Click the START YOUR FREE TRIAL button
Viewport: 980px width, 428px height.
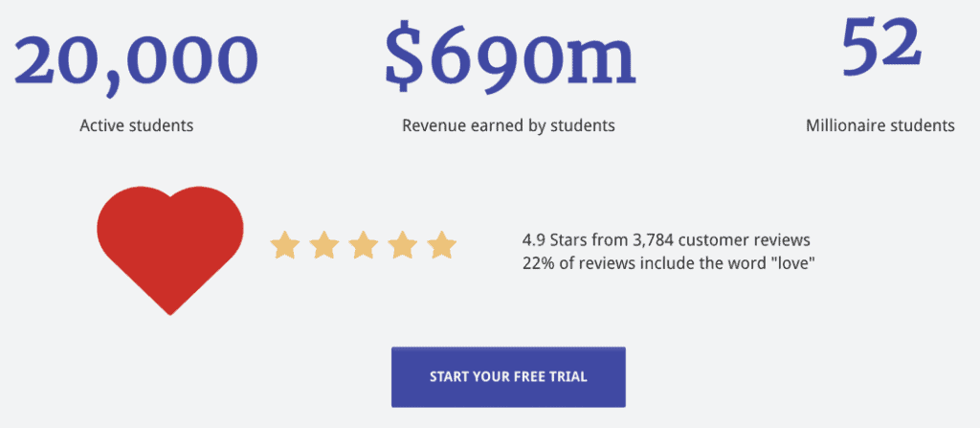(x=508, y=377)
